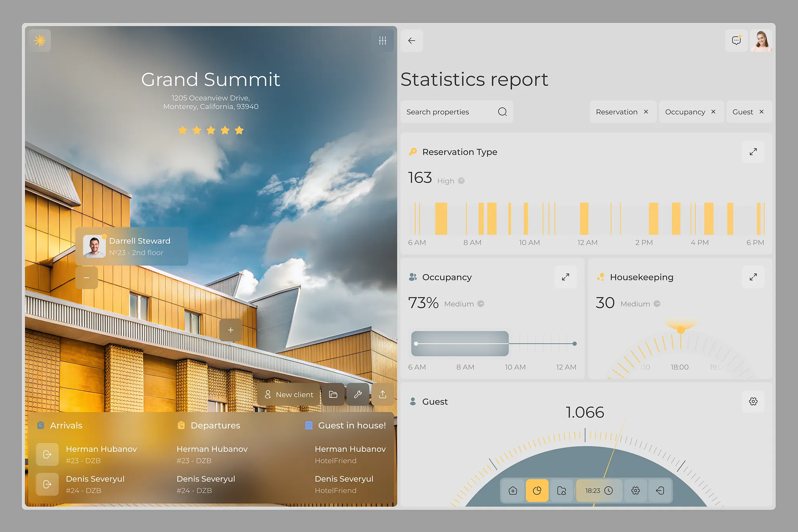Switch to the Guest in house tab
Screen dimensions: 798x532
pos(345,426)
